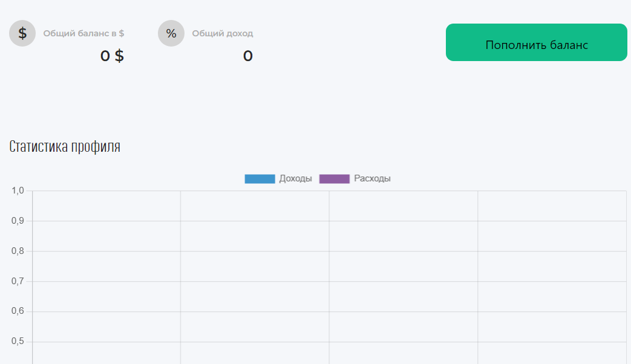Click the 0 total income value
The width and height of the screenshot is (631, 364).
(x=248, y=56)
